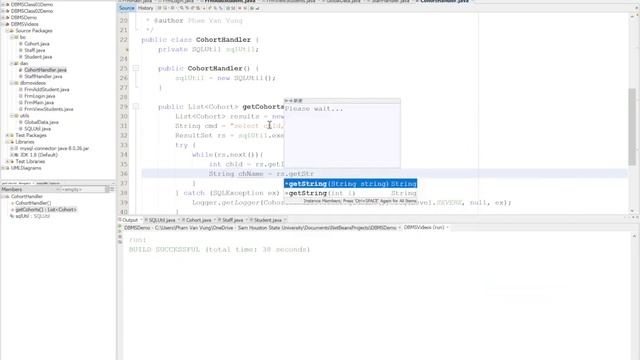
Task: Select the mysql-connector-java jar library
Action: (54, 148)
